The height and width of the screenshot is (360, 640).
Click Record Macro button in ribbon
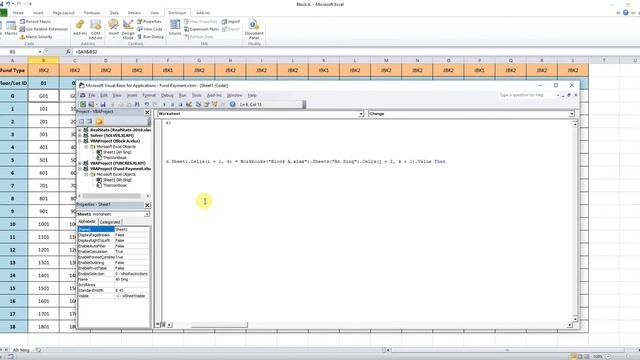(36, 21)
